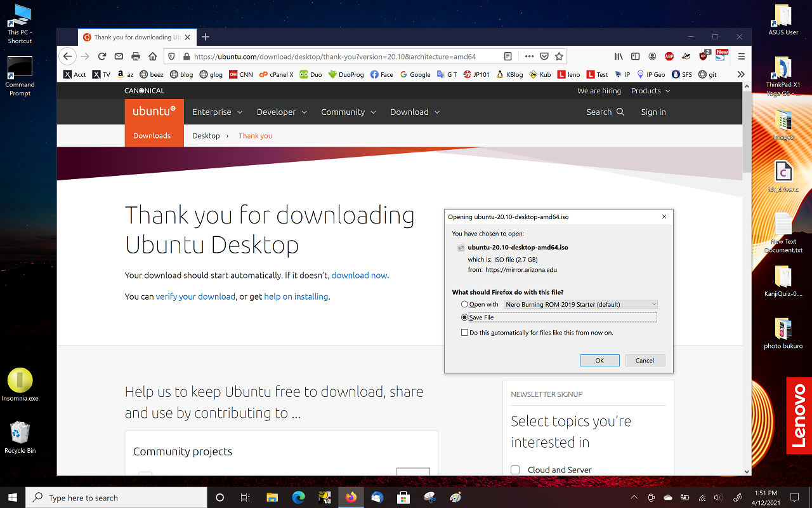Go back with the Firefox back arrow
The height and width of the screenshot is (508, 812).
(x=68, y=57)
